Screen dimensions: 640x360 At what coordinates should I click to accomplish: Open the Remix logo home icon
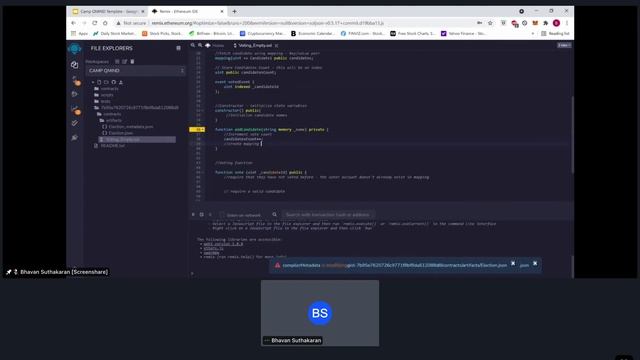(75, 49)
